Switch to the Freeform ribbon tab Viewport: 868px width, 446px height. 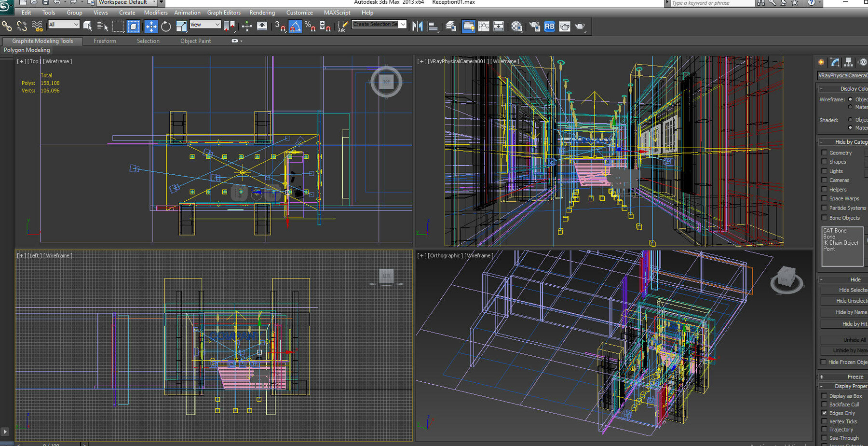(105, 41)
